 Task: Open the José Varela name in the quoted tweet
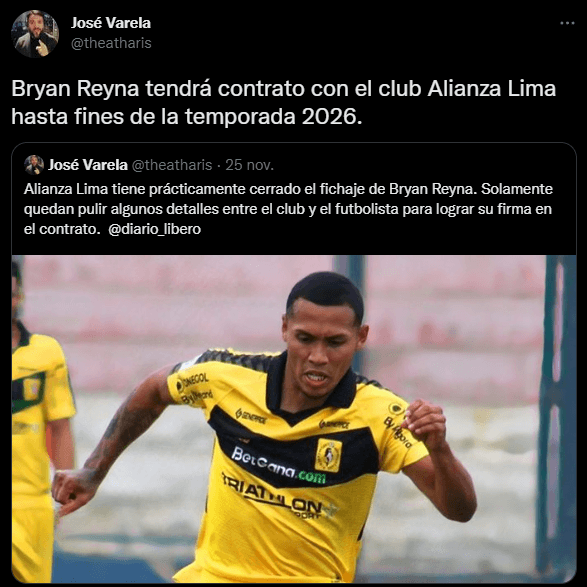88,165
